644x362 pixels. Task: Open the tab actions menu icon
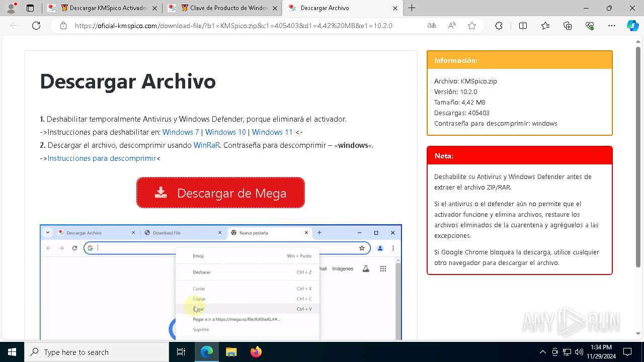[30, 8]
